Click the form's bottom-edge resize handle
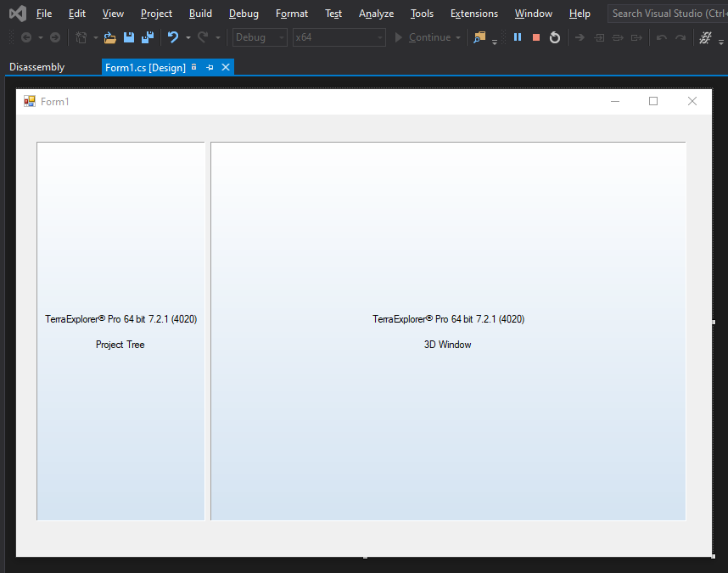Viewport: 728px width, 573px height. [366, 557]
